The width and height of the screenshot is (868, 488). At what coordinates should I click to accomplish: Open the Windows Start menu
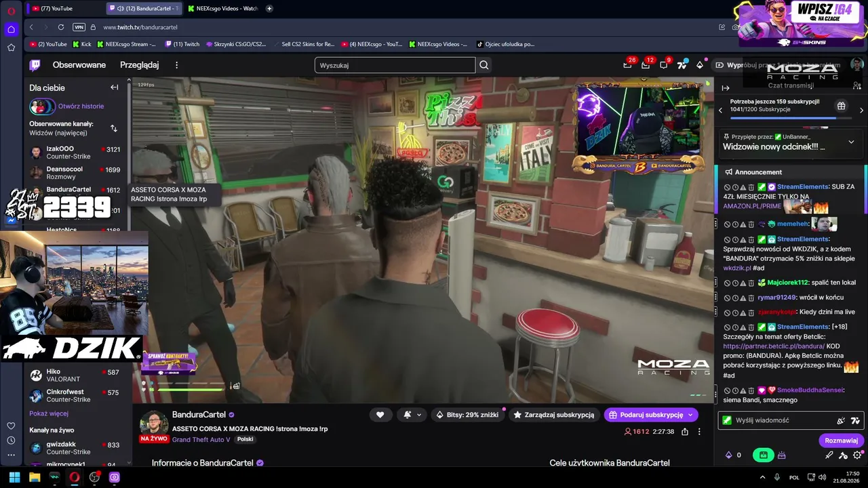pos(14,477)
